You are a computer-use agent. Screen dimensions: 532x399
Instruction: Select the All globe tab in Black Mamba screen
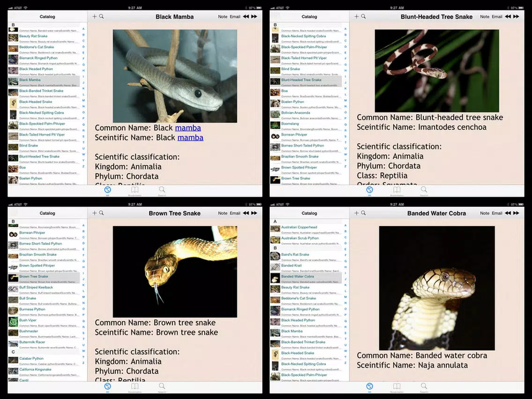point(108,190)
